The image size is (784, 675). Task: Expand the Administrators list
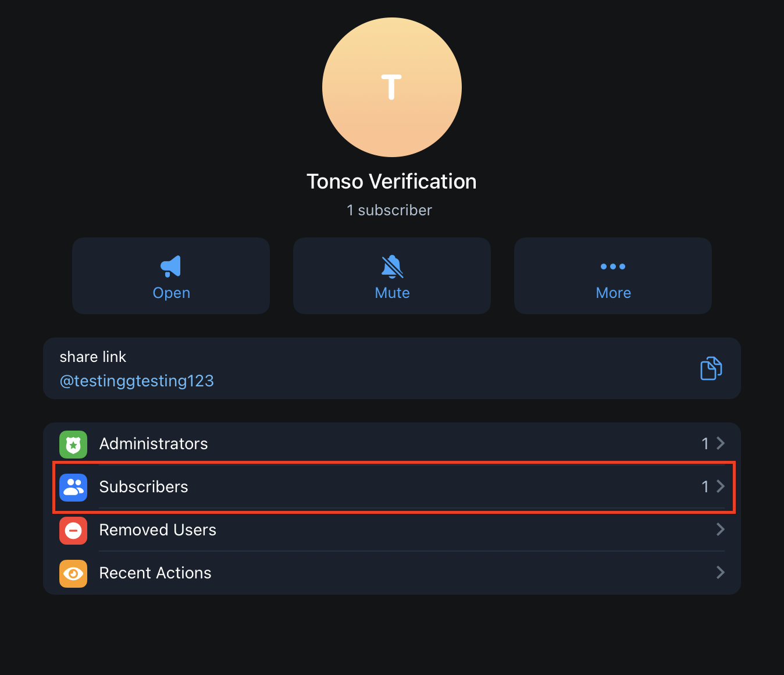click(391, 443)
